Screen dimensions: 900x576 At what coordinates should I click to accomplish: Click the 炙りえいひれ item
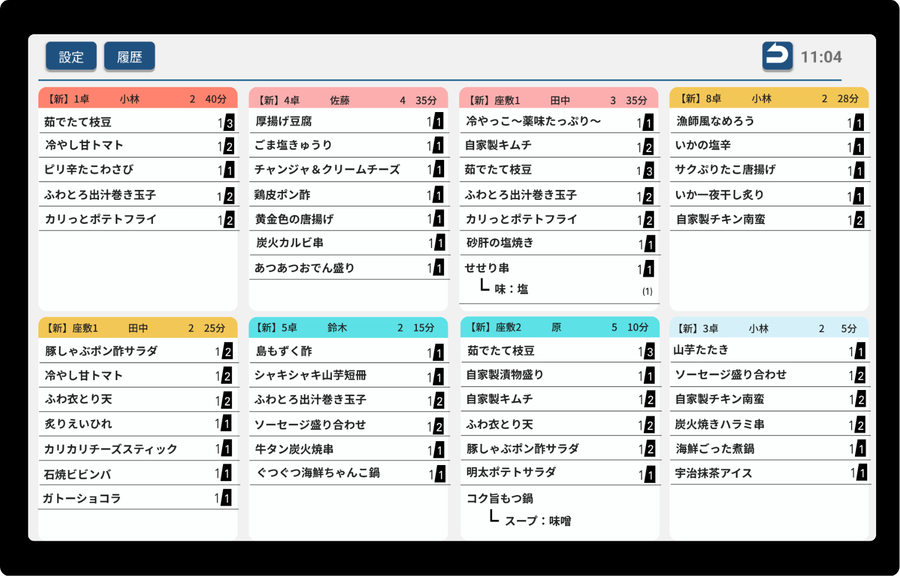tap(138, 424)
